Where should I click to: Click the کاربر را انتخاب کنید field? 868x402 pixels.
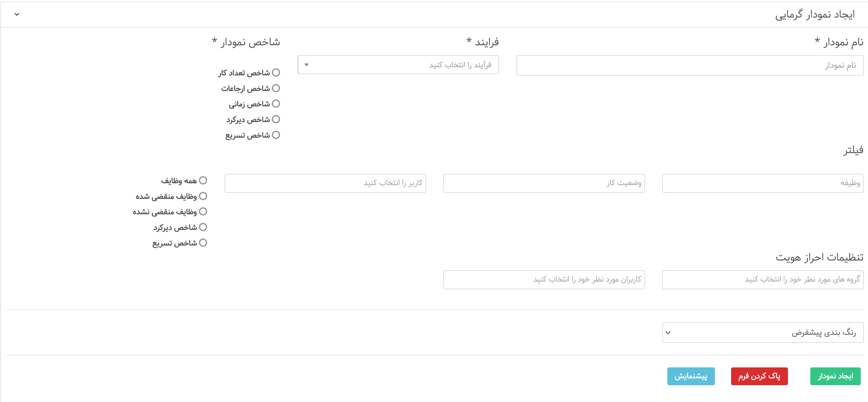(325, 183)
